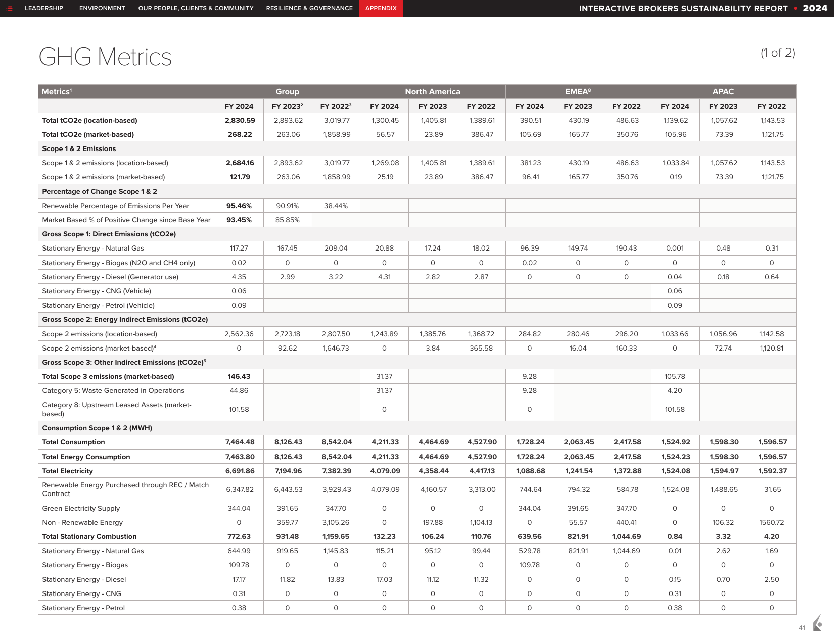
Task: Open the table of contents menu icon
Action: pos(9,8)
